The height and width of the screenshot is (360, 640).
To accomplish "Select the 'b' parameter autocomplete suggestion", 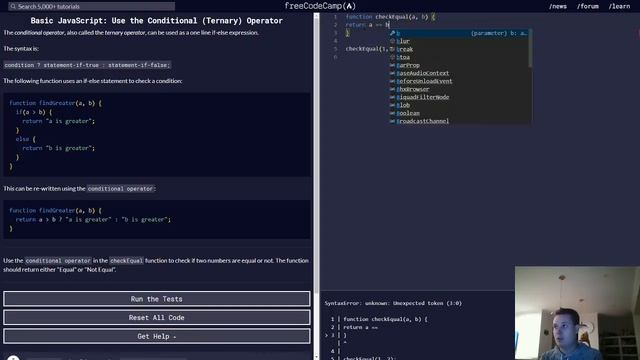I will click(458, 33).
